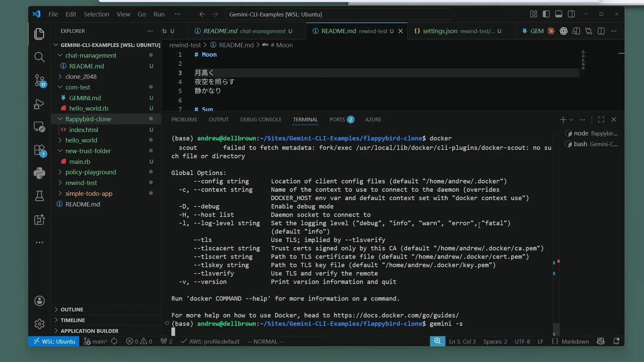This screenshot has height=362, width=644.
Task: Open editor more actions menu
Action: point(613,31)
